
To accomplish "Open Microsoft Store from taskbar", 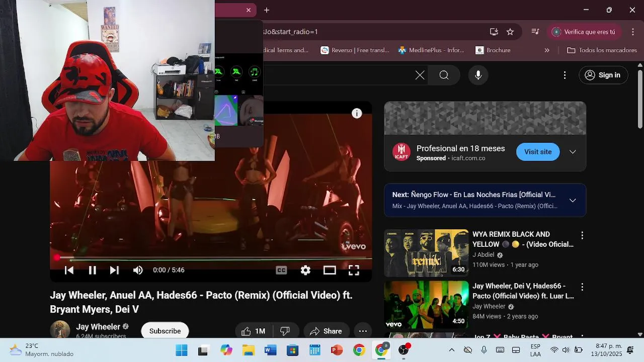I will 293,350.
